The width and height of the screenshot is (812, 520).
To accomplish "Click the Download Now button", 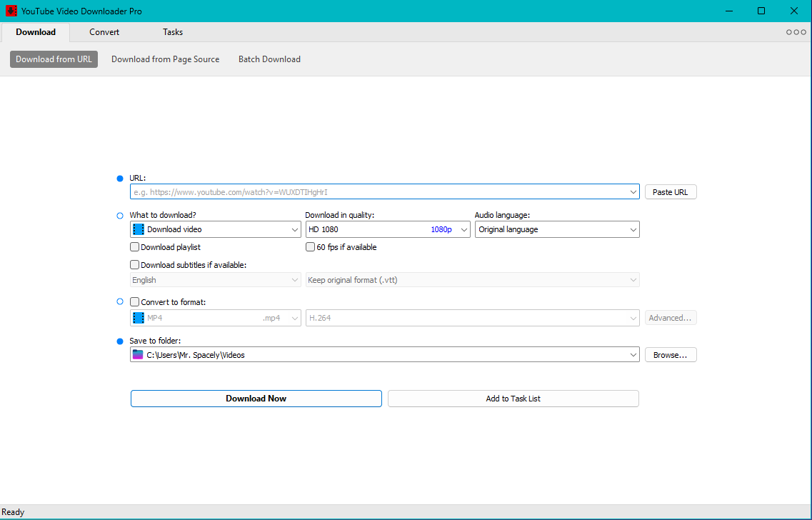I will pos(256,399).
